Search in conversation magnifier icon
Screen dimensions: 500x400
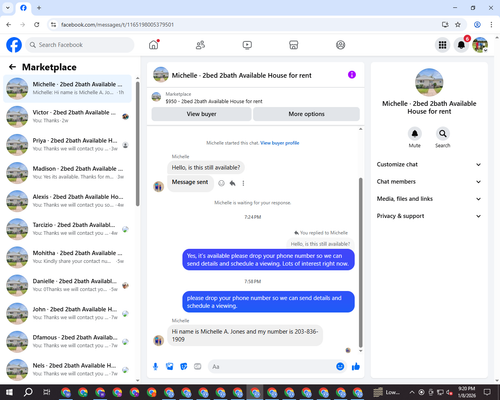[443, 134]
